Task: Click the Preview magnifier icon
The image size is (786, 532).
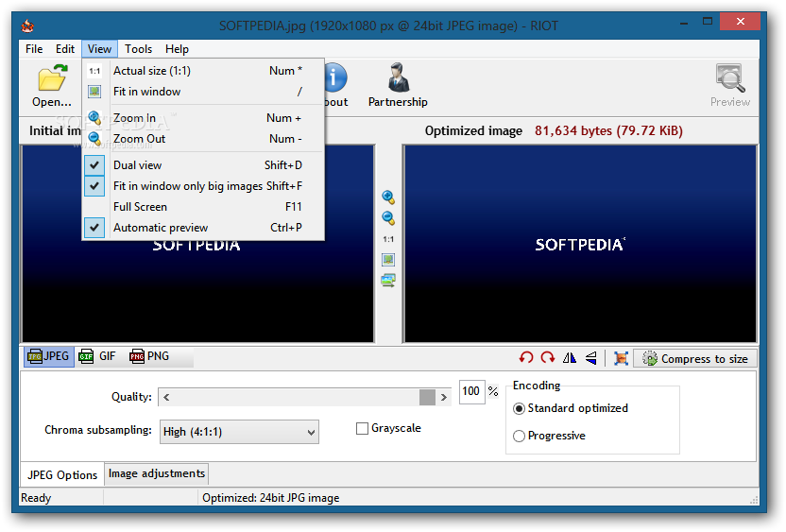Action: point(730,77)
